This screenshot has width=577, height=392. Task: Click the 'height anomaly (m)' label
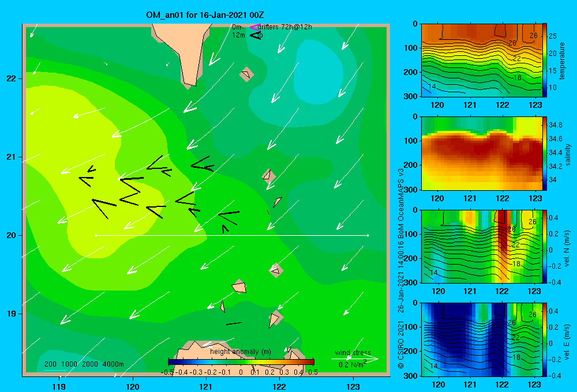pos(241,352)
